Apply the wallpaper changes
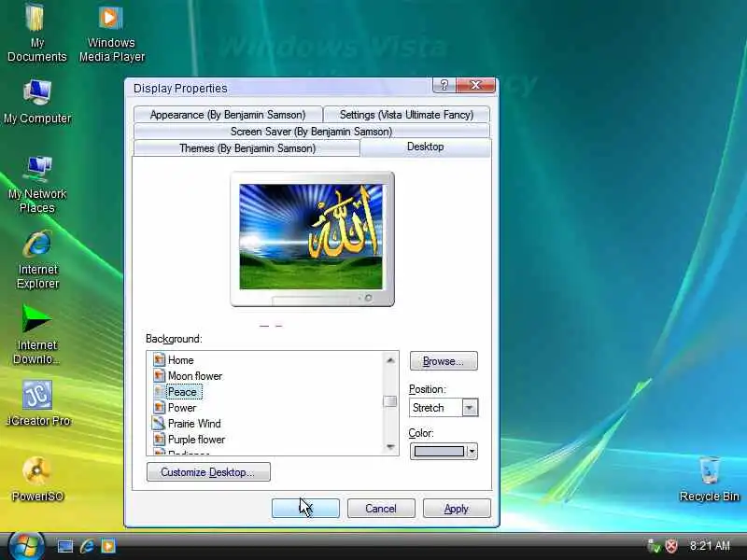747x560 pixels. pos(457,508)
